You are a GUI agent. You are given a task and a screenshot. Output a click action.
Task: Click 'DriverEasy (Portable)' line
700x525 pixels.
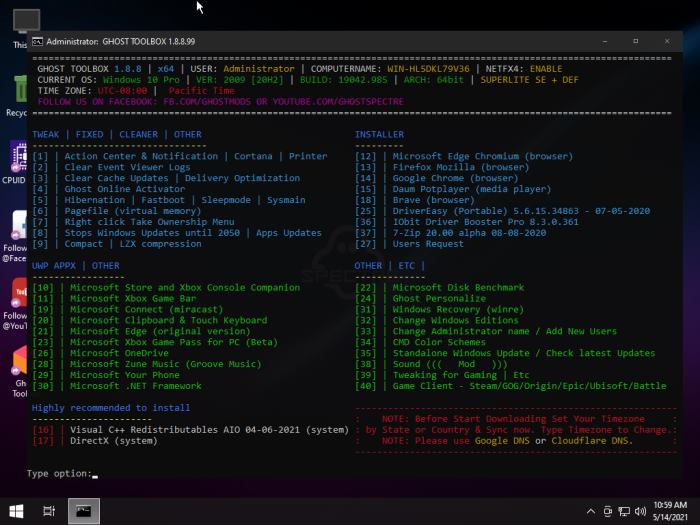pyautogui.click(x=521, y=211)
